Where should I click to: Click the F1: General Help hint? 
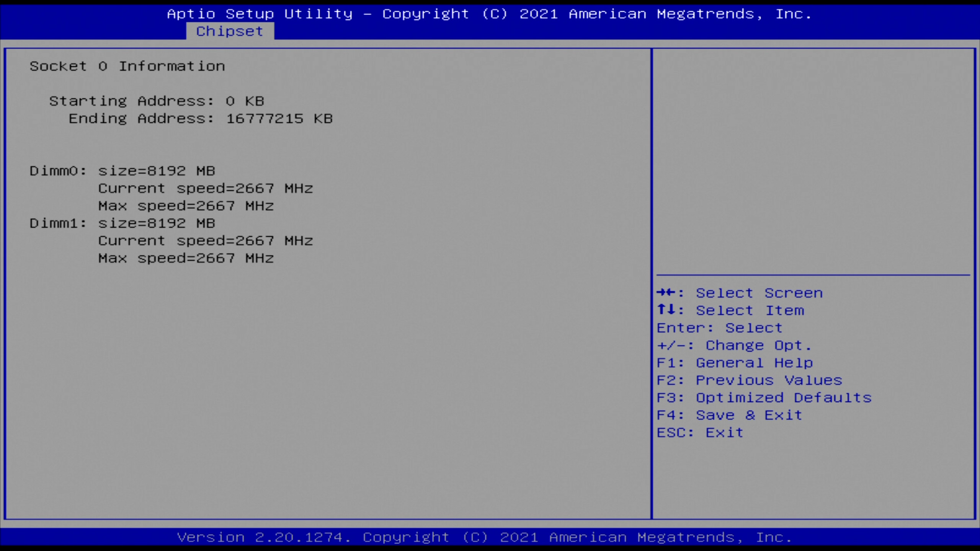[x=735, y=363]
